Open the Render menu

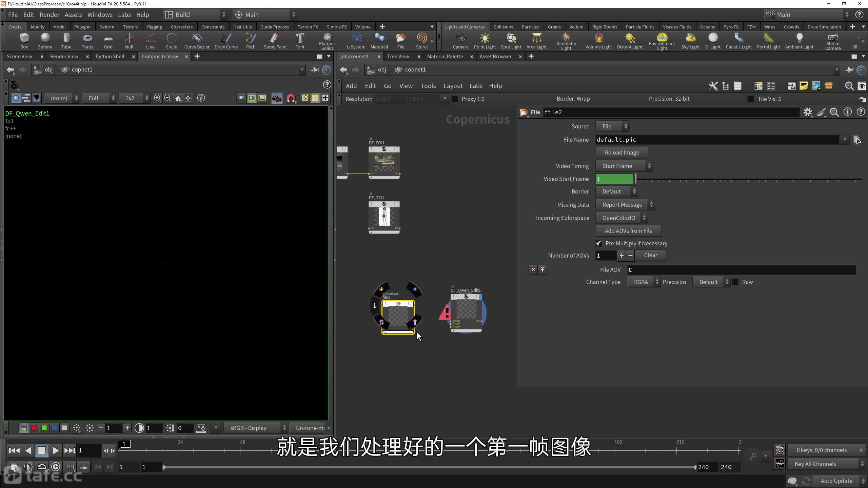tap(49, 15)
